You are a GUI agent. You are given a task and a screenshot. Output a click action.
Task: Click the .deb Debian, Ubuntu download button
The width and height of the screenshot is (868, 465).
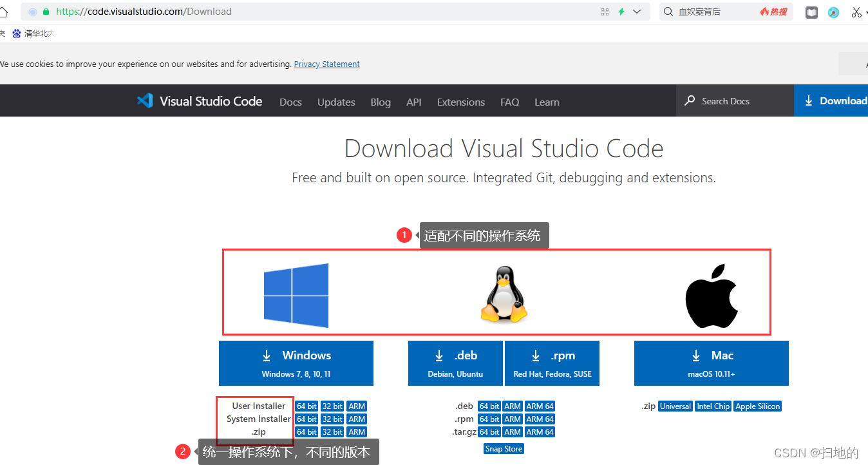tap(455, 363)
